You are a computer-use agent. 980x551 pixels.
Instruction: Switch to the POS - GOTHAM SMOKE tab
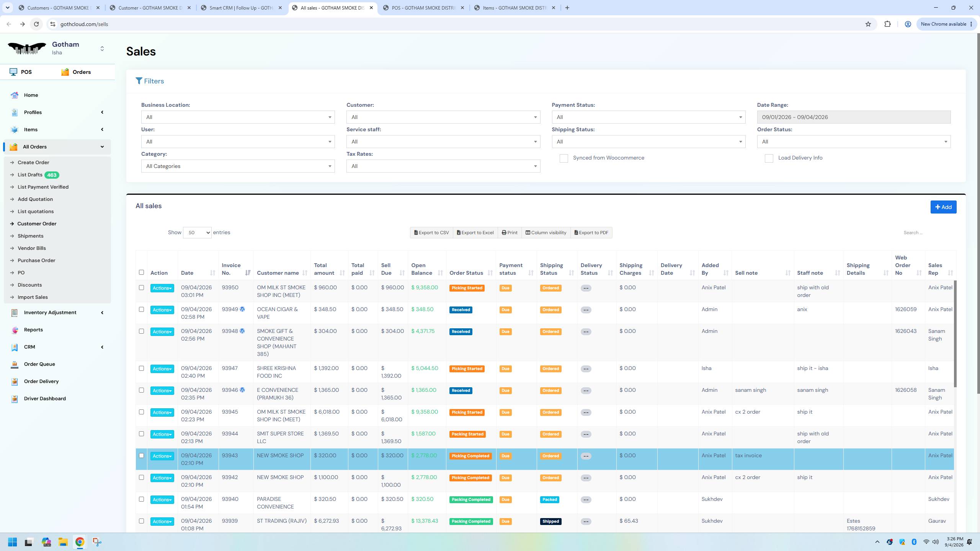pos(423,8)
